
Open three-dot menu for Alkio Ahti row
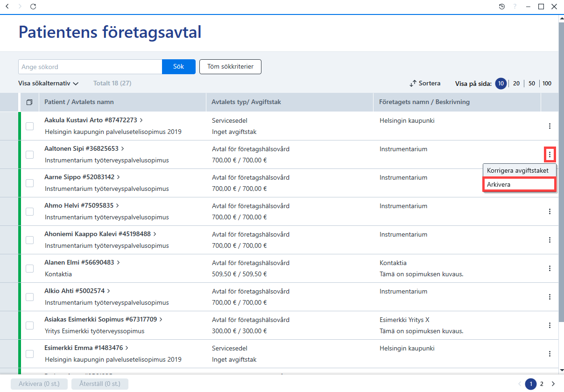pyautogui.click(x=550, y=297)
